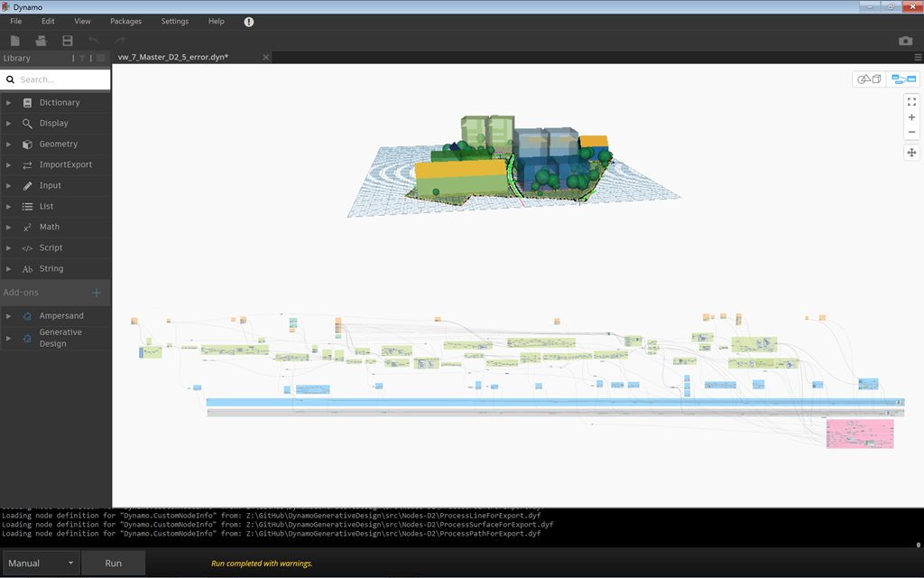Viewport: 924px width, 578px height.
Task: Click the camera export image icon
Action: 905,41
